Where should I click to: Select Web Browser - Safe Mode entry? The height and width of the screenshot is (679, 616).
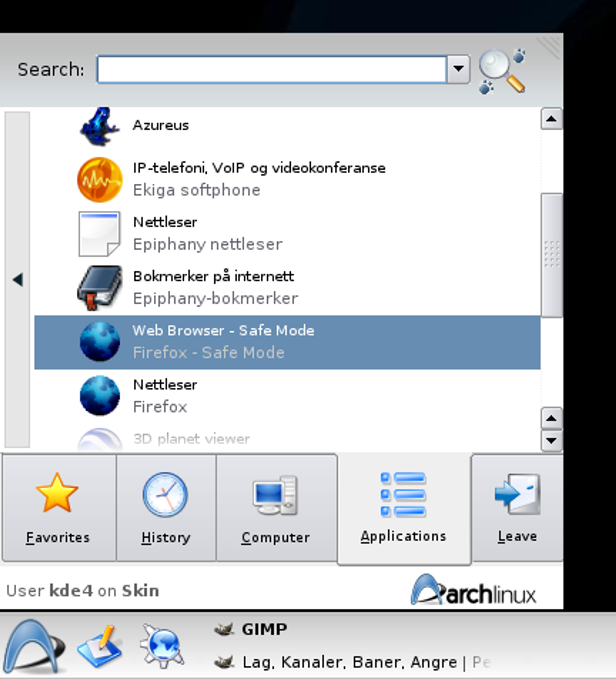point(287,342)
